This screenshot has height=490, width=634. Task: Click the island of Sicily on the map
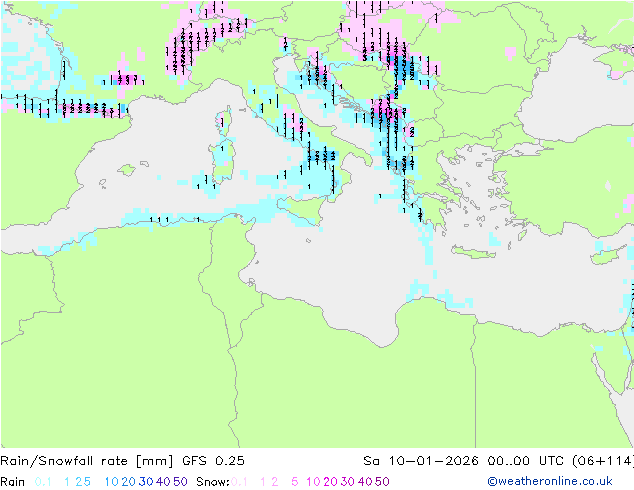[303, 207]
